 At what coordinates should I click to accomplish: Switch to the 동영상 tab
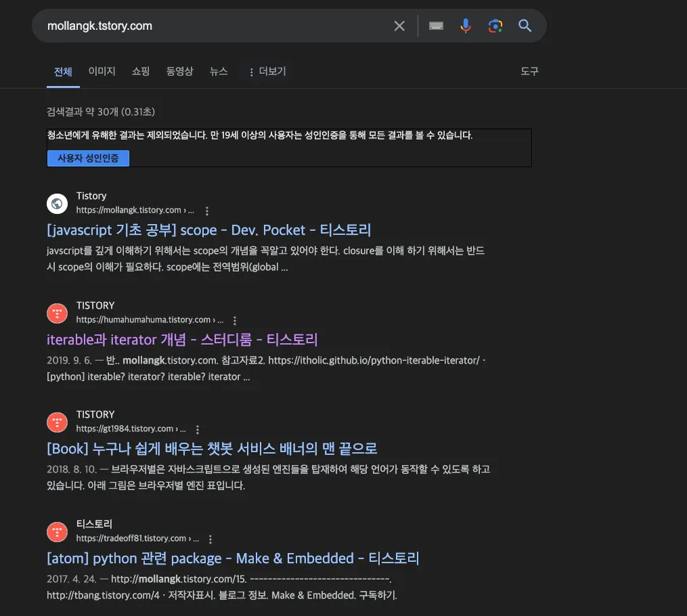pyautogui.click(x=179, y=71)
